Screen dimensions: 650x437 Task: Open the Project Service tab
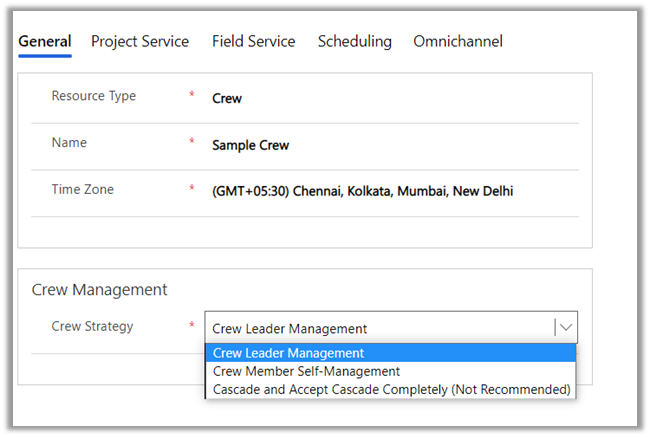[140, 42]
